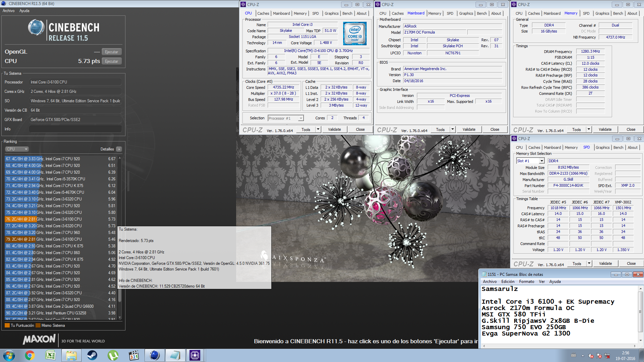Open the Windows Start menu orb
Screen dimensions: 644x362
[x=9, y=355]
